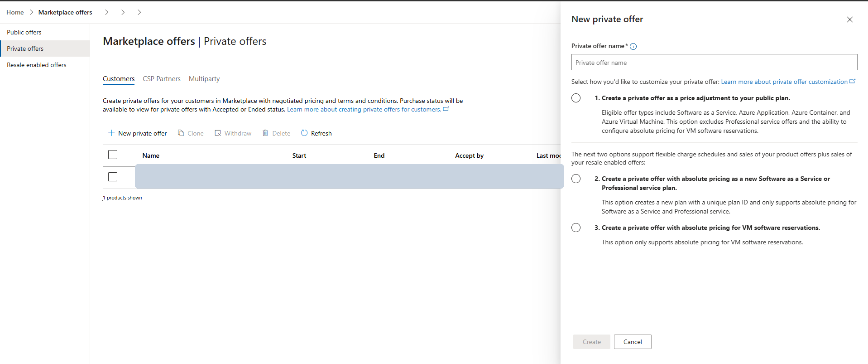Click external link icon after customers learn more link
868x364 pixels.
tap(446, 109)
